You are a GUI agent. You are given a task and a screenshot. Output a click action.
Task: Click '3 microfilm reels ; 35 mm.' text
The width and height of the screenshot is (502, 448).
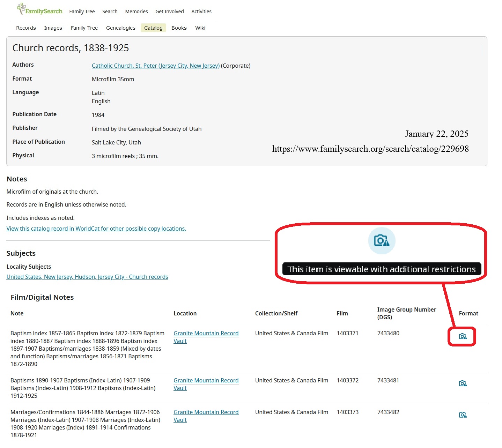click(125, 156)
